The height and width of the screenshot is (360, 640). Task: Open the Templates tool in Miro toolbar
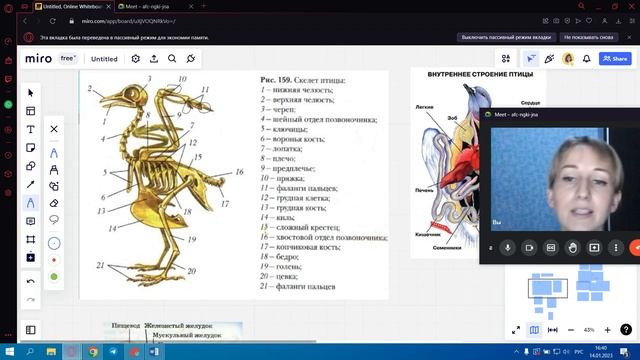[31, 111]
